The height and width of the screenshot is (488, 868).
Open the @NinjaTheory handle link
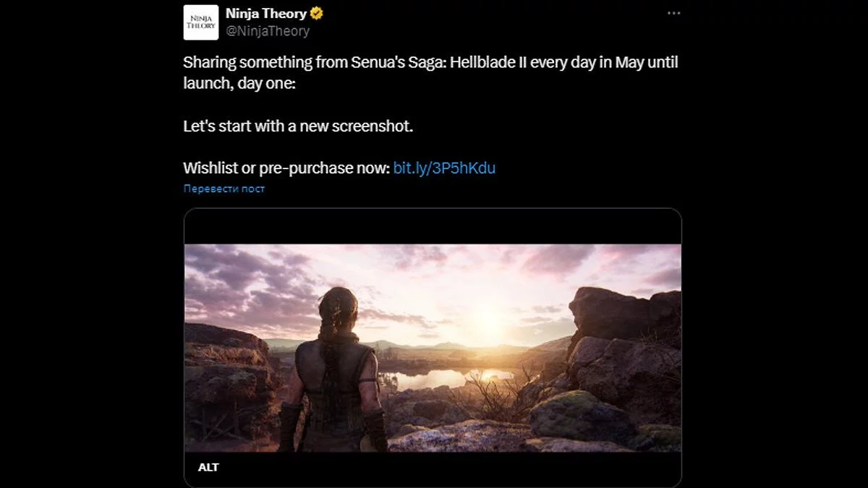tap(268, 31)
